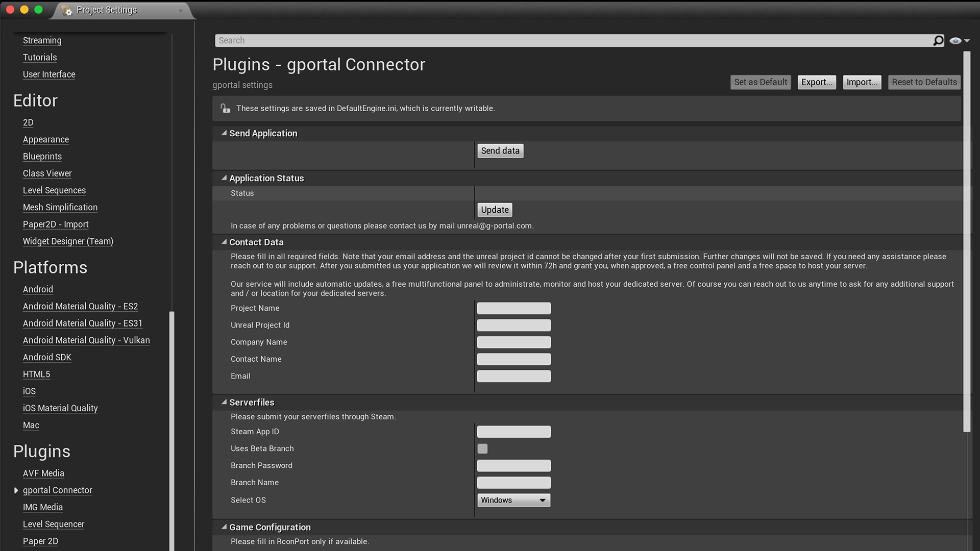Image resolution: width=980 pixels, height=551 pixels.
Task: Click the Send data button
Action: (x=500, y=151)
